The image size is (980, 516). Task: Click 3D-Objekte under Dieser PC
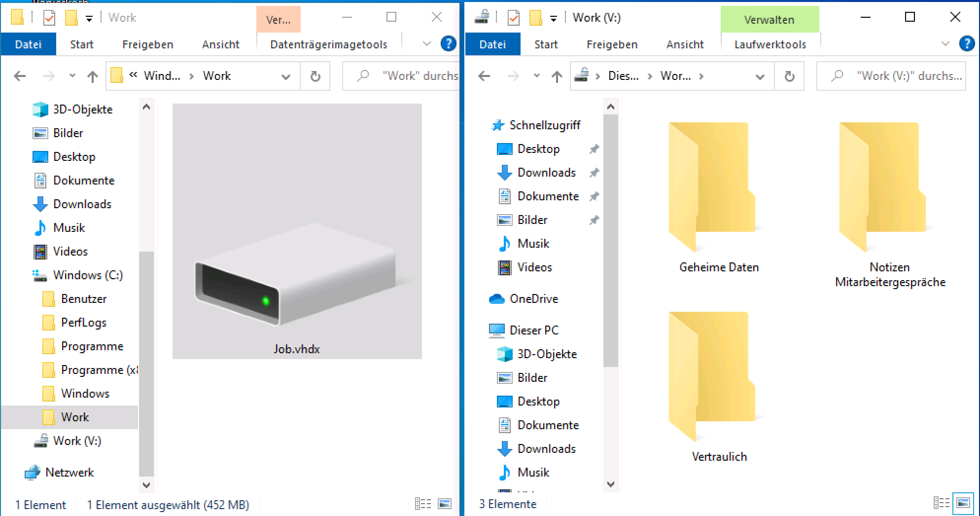[547, 354]
